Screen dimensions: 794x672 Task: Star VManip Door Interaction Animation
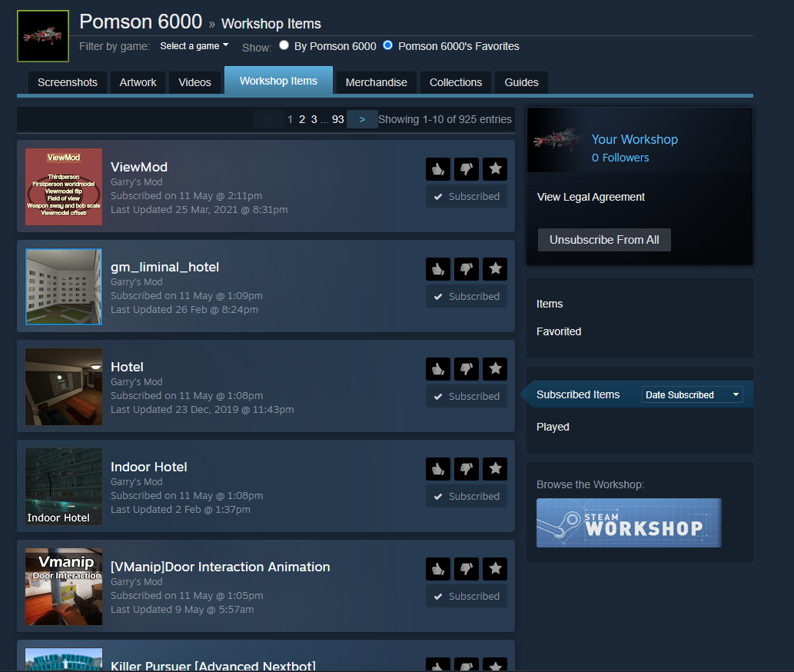[x=495, y=569]
